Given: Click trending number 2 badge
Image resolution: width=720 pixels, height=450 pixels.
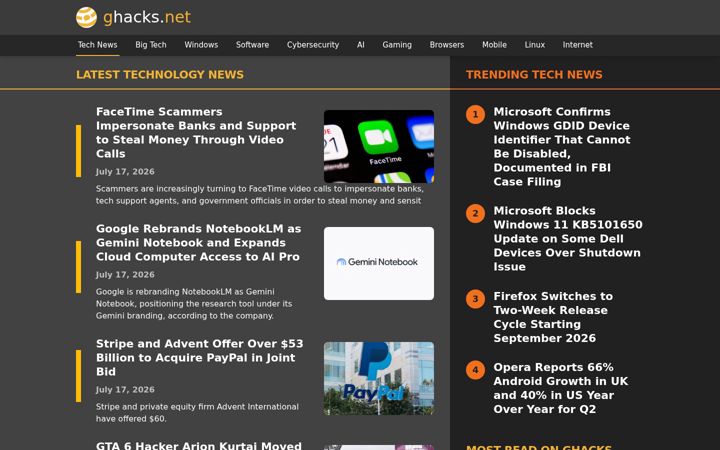Looking at the screenshot, I should 475,214.
